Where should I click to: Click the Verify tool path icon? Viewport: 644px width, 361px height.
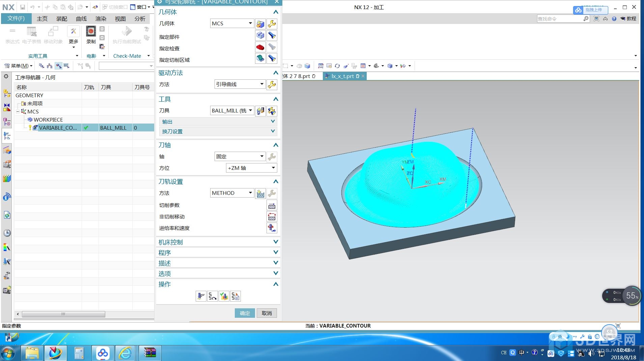pos(224,296)
